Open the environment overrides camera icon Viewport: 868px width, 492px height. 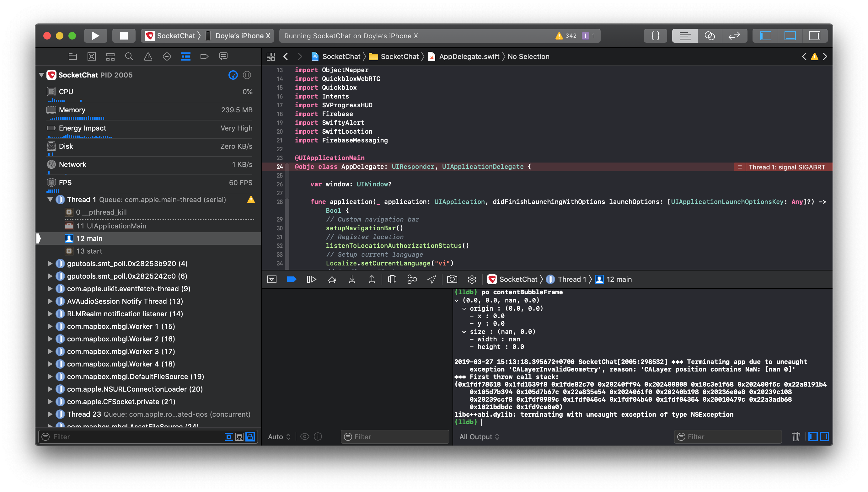pos(452,280)
